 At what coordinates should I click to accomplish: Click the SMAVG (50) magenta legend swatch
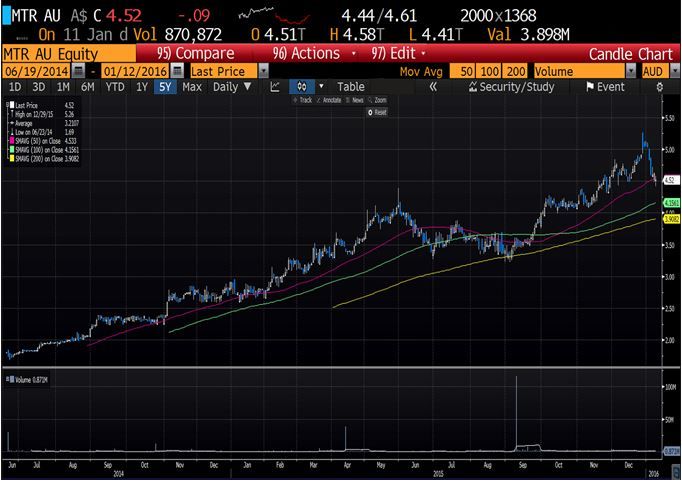[12, 141]
